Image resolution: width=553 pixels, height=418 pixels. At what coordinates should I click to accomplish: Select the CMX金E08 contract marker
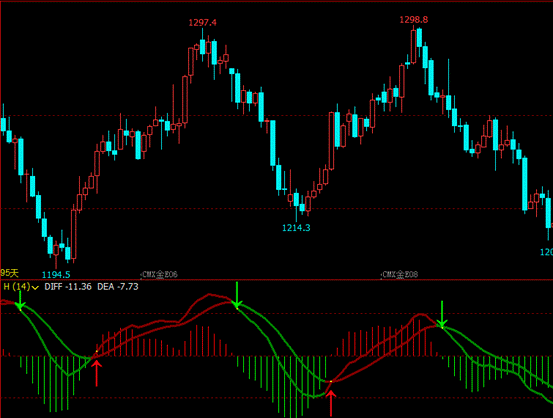399,274
